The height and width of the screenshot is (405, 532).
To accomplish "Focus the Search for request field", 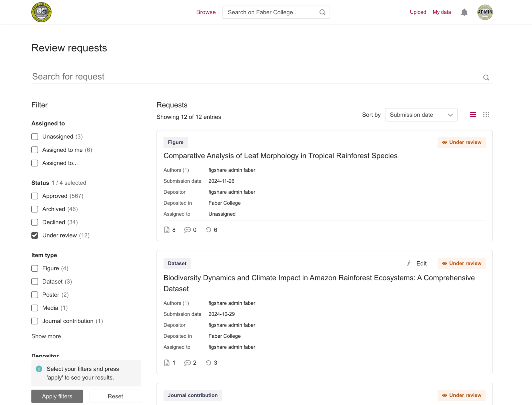I will (x=255, y=77).
